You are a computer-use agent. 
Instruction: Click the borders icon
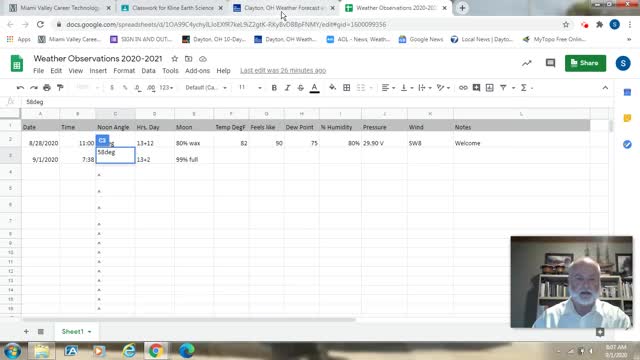tap(347, 88)
